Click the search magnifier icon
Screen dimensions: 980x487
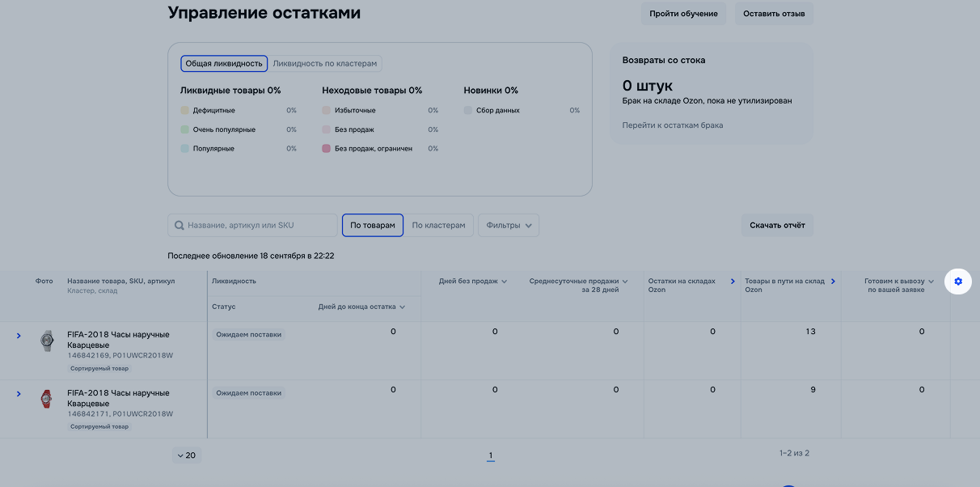pyautogui.click(x=180, y=226)
